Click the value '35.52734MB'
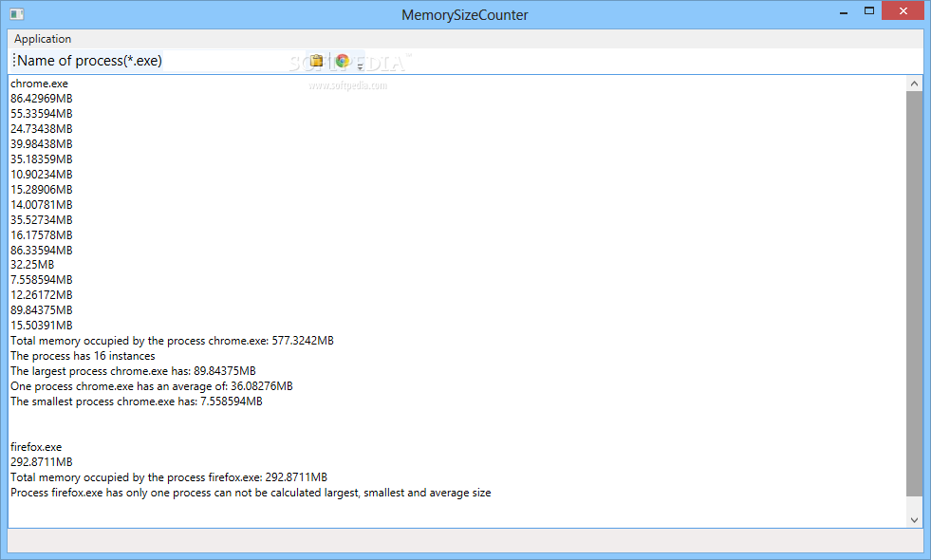This screenshot has height=560, width=931. 42,219
